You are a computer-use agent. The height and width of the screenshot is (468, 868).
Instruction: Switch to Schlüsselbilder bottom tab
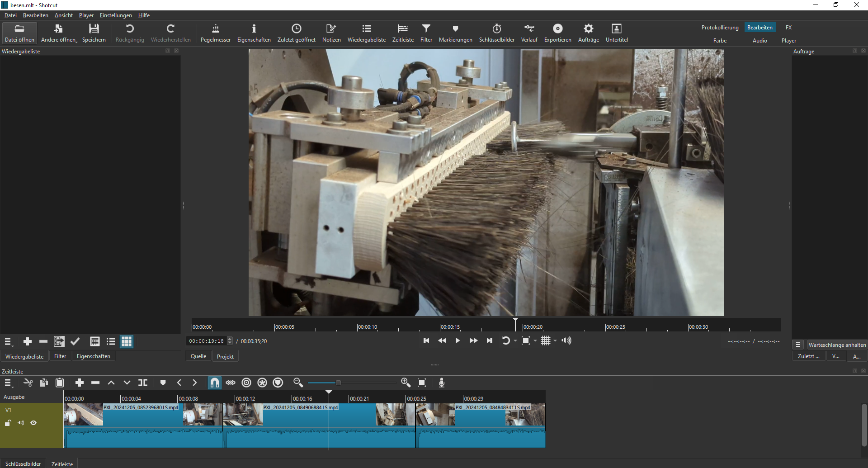23,464
